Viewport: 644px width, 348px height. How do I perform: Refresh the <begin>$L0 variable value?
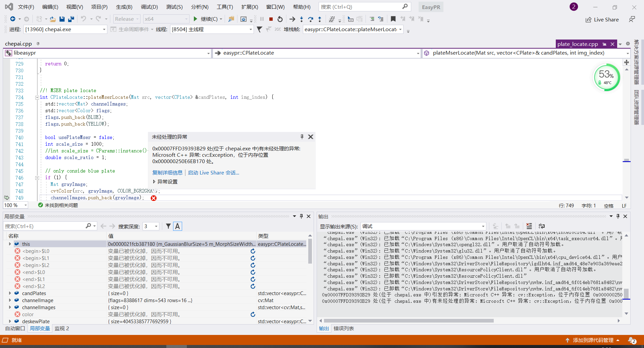(x=253, y=251)
